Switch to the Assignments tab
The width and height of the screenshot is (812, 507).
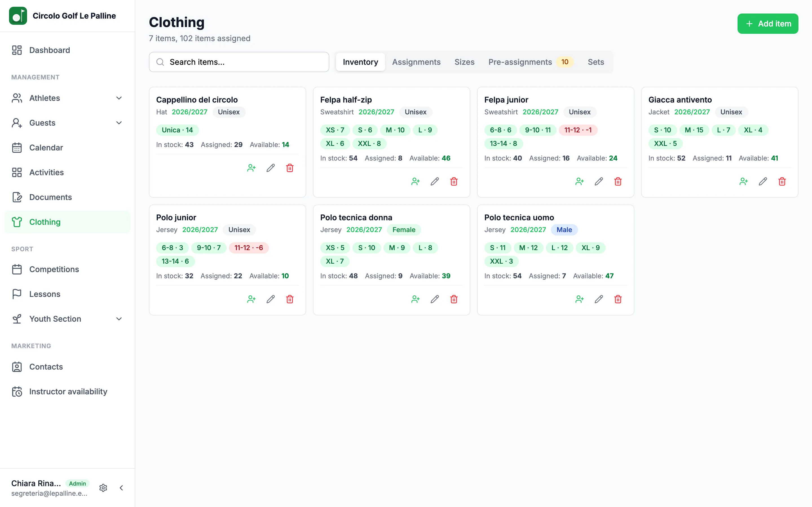tap(416, 62)
